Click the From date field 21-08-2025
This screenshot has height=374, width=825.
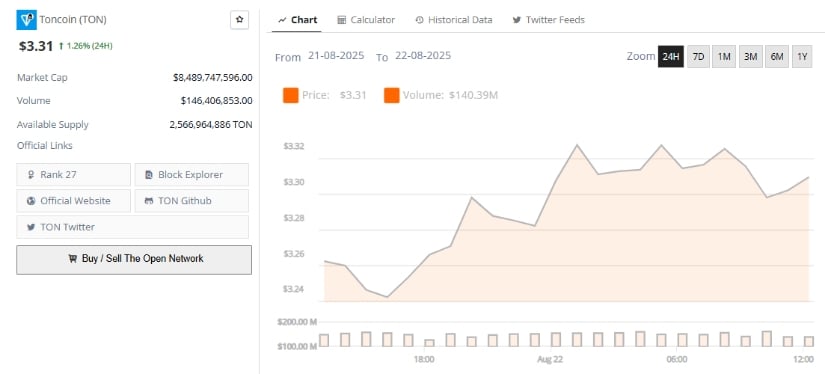pos(336,56)
